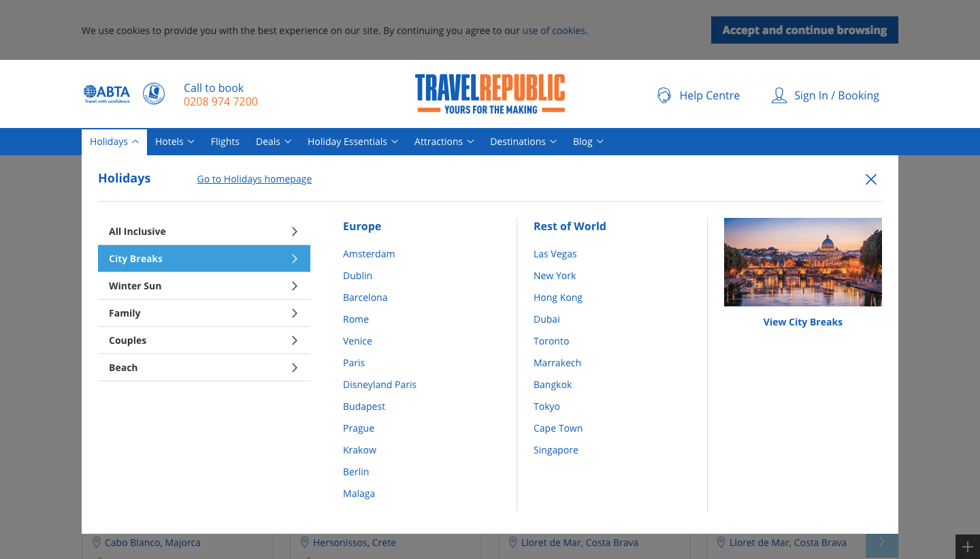The height and width of the screenshot is (559, 980).
Task: Select the All Inclusive category
Action: click(204, 231)
